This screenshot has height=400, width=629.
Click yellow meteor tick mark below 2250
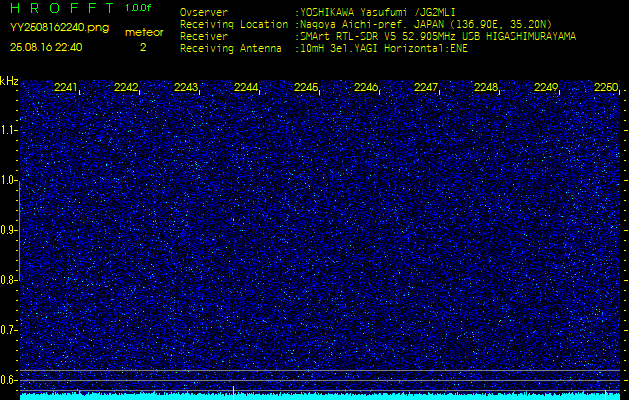tap(605, 394)
